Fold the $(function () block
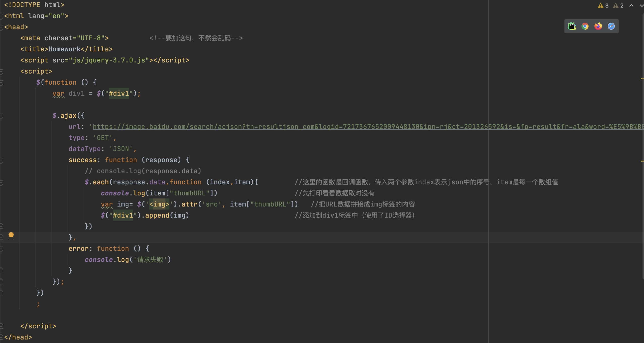The width and height of the screenshot is (644, 343). [2, 83]
